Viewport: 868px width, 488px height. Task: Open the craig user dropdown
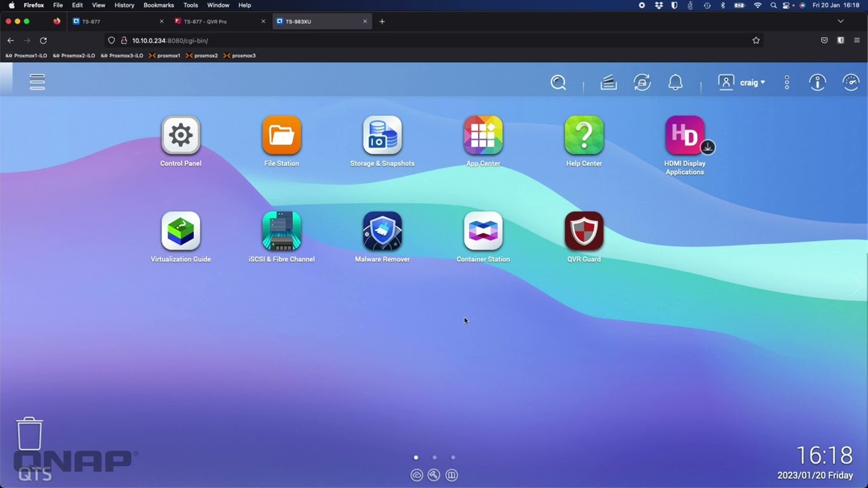(x=742, y=83)
